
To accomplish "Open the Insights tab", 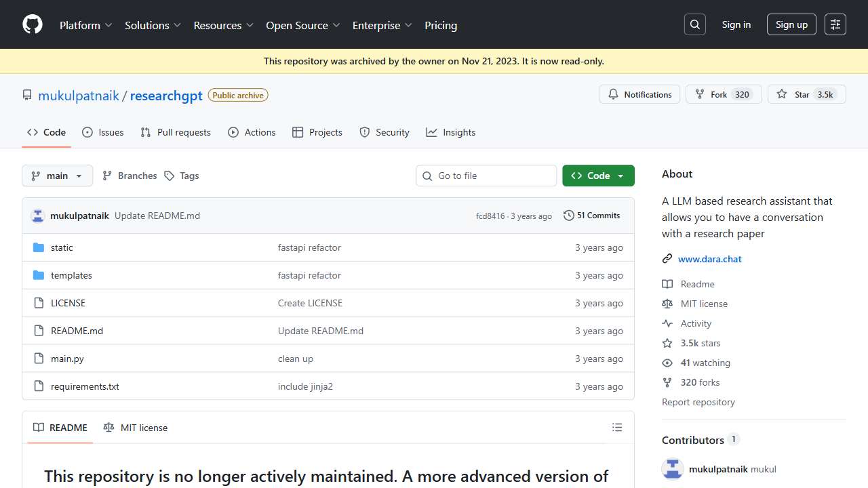I will (451, 132).
